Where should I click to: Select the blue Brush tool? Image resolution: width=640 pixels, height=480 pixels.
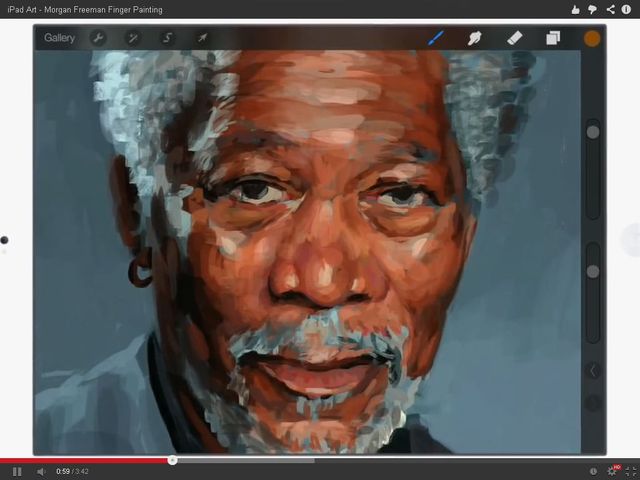point(436,38)
